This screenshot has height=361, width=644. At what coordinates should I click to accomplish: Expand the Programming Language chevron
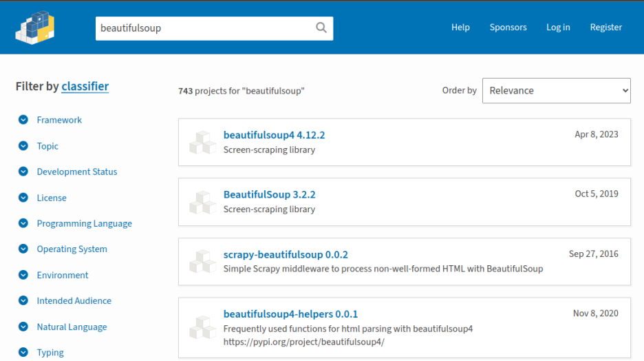[23, 223]
